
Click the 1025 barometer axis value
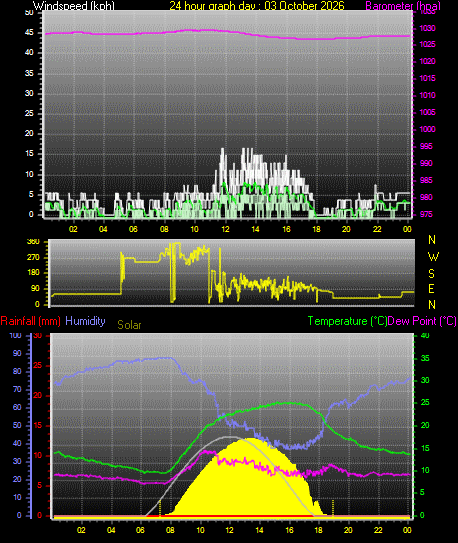click(x=428, y=44)
